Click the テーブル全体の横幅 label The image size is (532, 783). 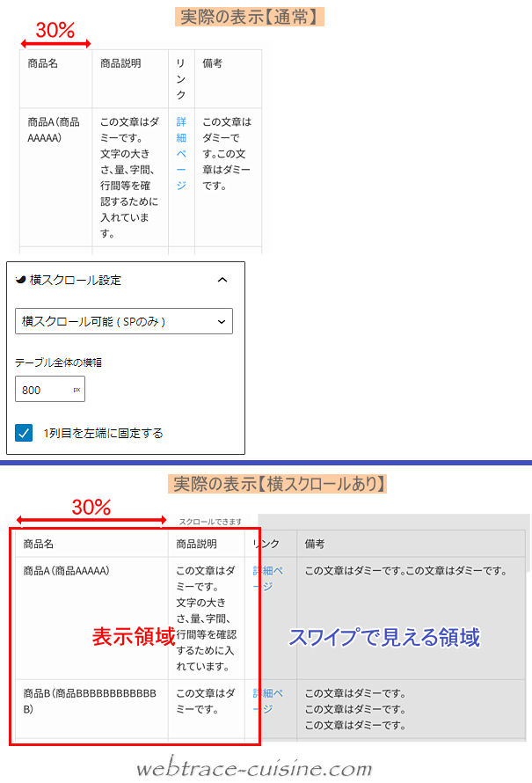point(58,362)
